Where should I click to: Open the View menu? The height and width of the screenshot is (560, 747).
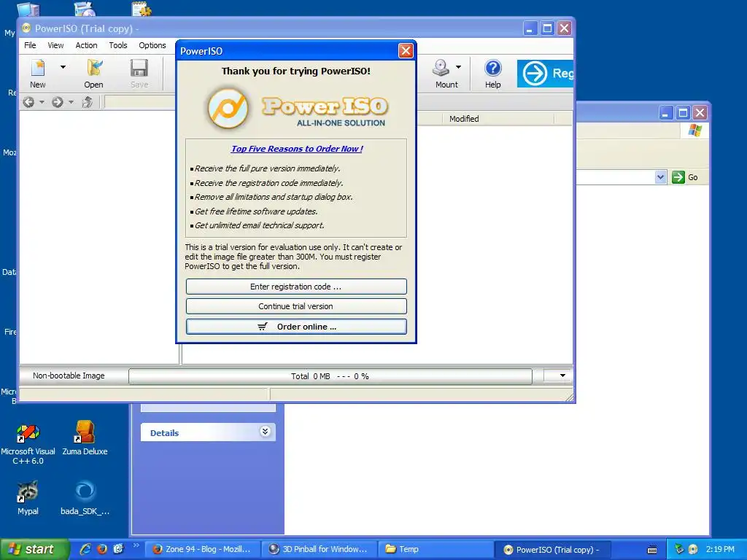pos(55,45)
